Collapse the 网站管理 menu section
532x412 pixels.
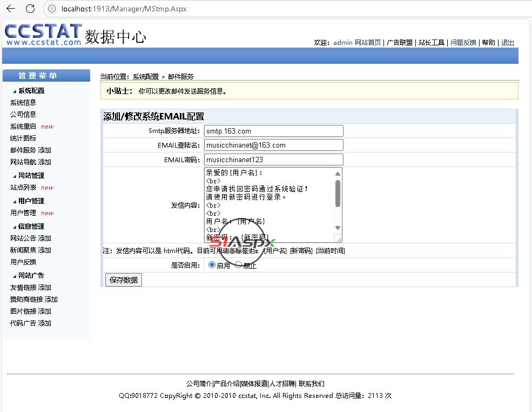tap(15, 176)
